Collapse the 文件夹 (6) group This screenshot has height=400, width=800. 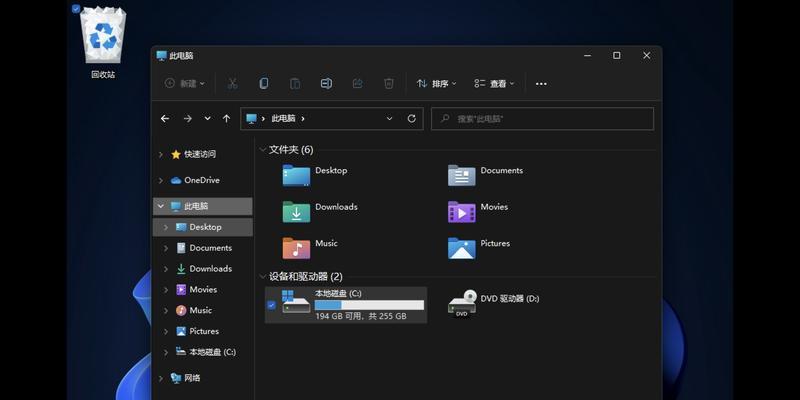pos(263,149)
